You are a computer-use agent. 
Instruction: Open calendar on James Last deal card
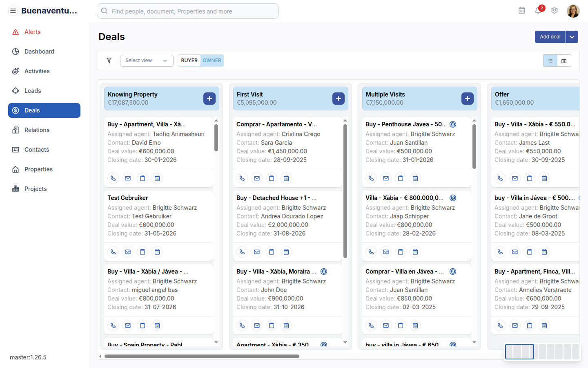544,178
